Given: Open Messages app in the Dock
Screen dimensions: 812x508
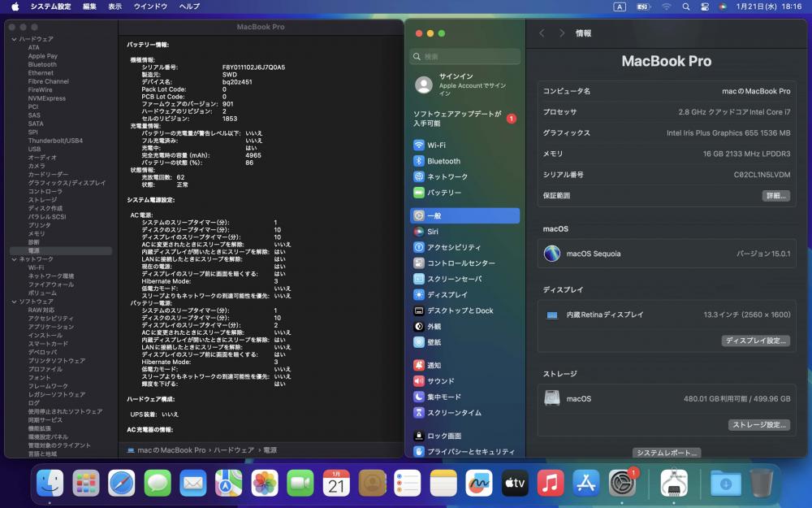Looking at the screenshot, I should tap(157, 483).
